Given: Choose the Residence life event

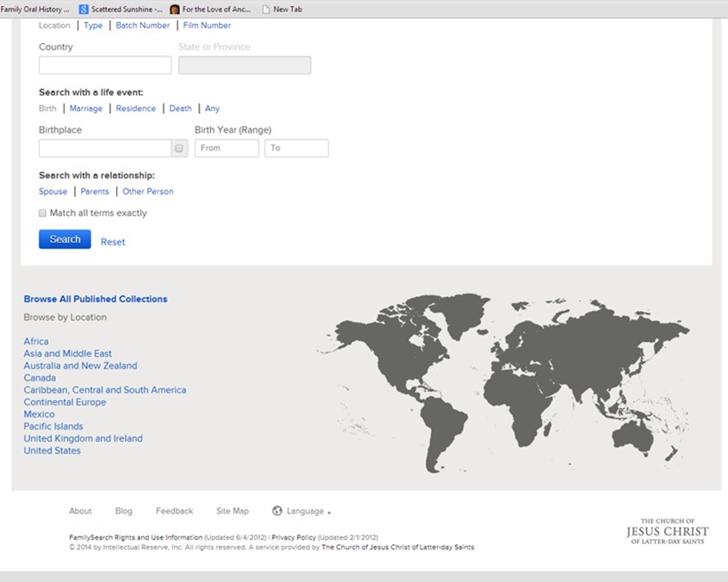Looking at the screenshot, I should (135, 108).
